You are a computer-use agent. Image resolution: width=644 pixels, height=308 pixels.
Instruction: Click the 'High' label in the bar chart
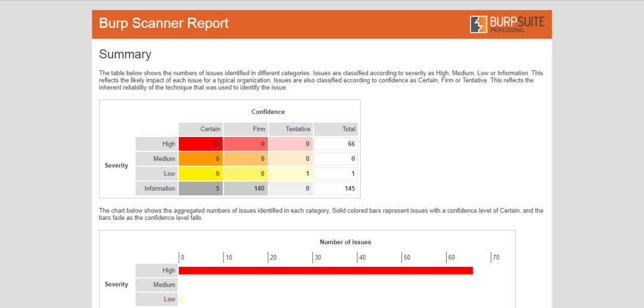point(156,270)
